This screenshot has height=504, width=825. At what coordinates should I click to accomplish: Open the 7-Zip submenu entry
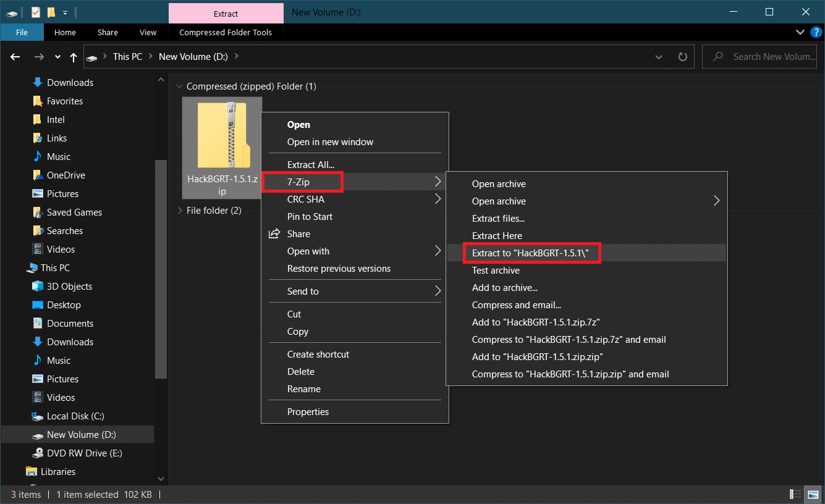(x=355, y=182)
